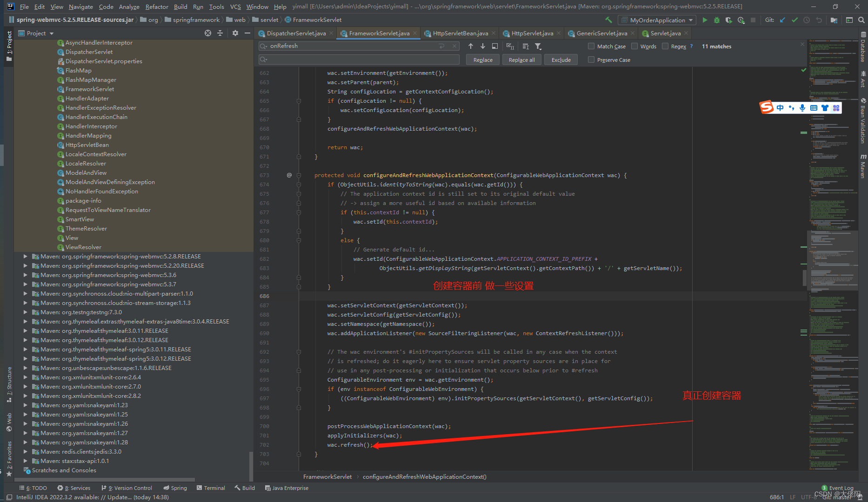Click the locate file crosshair icon in Project panel
This screenshot has width=868, height=502.
208,33
